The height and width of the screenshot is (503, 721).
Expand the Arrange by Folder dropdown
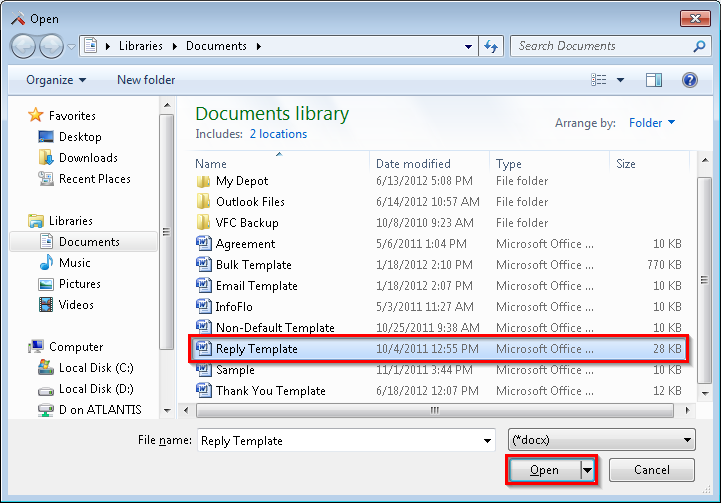click(x=652, y=123)
